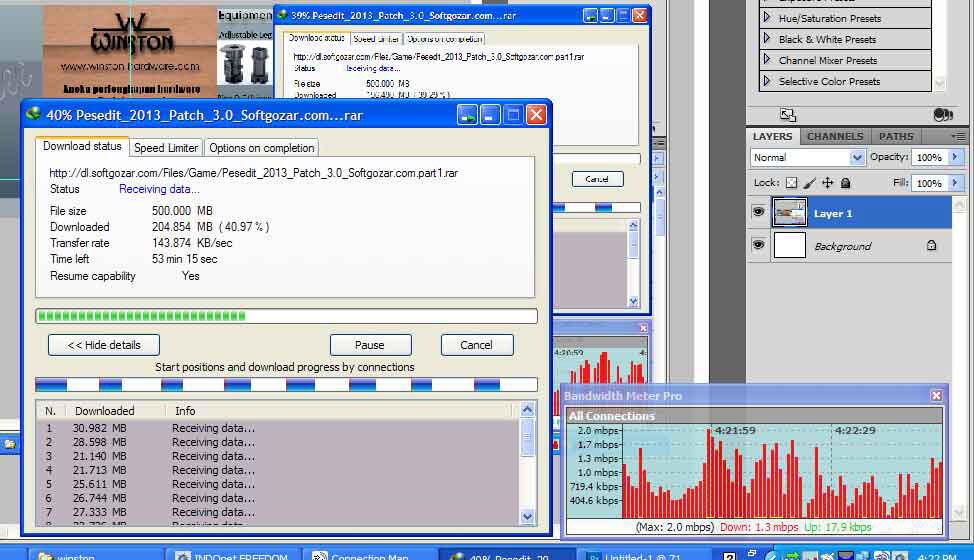974x560 pixels.
Task: Click the download URL text in 40% window
Action: click(253, 173)
